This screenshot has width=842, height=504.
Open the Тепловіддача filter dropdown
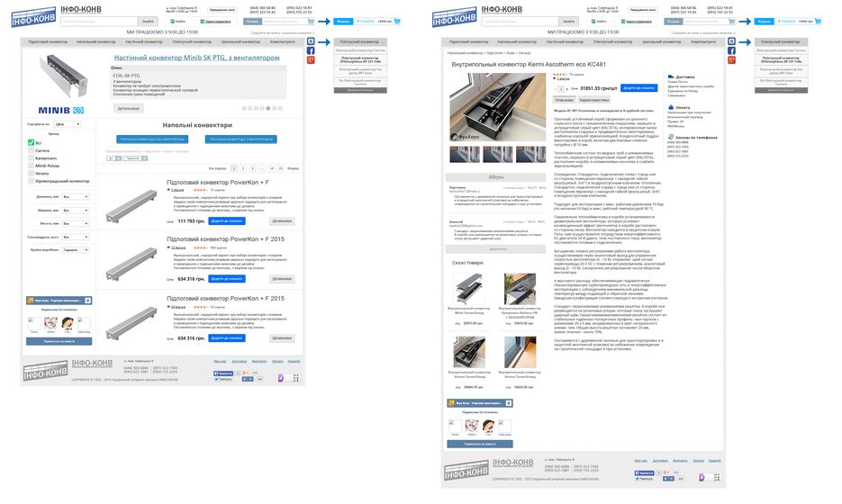(75, 237)
